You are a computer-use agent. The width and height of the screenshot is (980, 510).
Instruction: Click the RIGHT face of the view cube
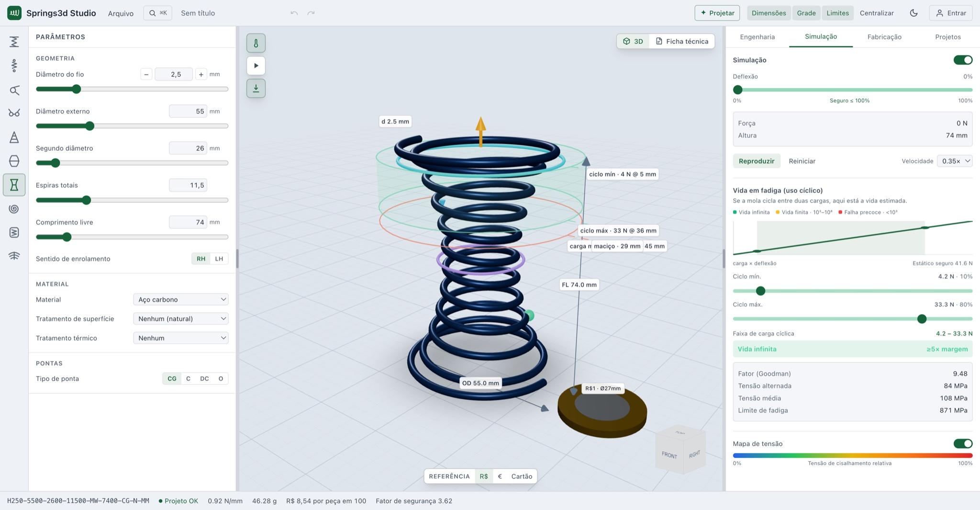694,453
